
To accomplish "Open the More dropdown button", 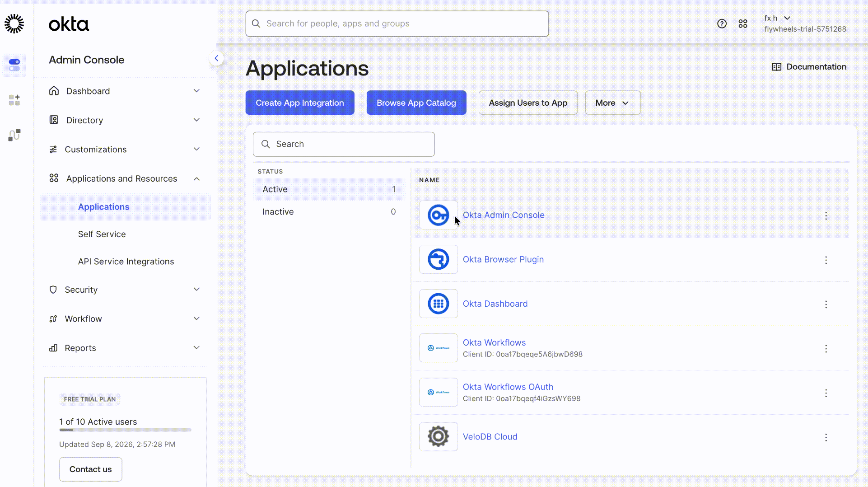I will coord(612,103).
